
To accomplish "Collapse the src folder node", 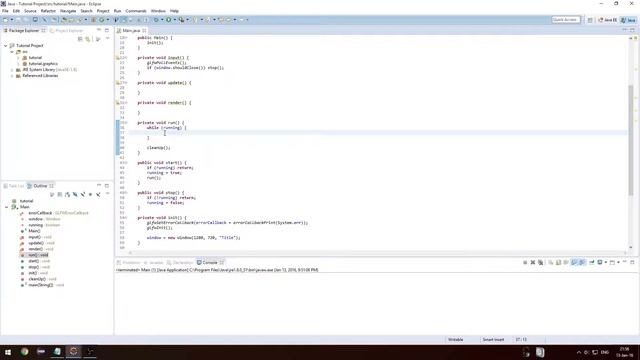I will [x=12, y=52].
